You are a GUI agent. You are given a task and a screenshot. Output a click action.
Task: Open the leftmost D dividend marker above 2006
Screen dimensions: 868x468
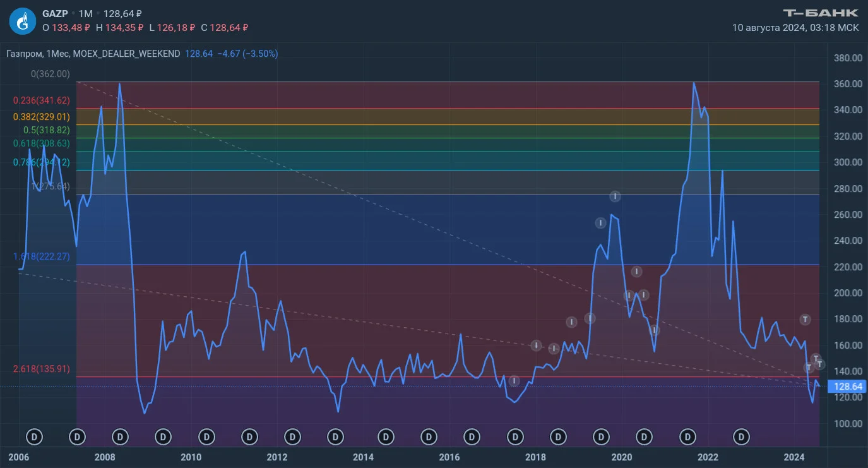(x=34, y=436)
